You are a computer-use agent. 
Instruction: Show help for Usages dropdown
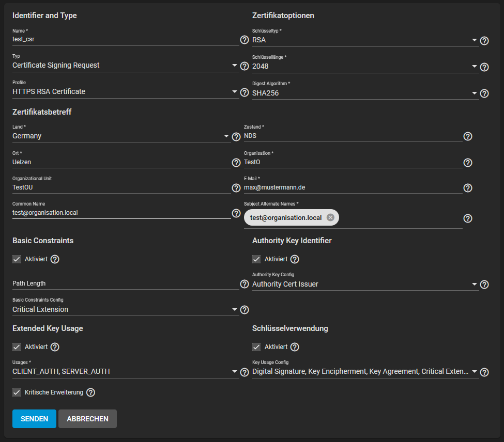click(245, 372)
